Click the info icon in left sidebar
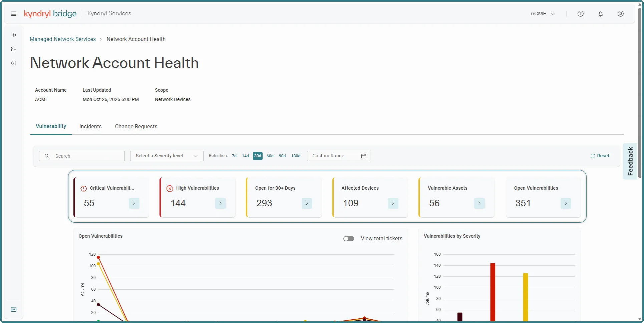This screenshot has width=644, height=323. [14, 63]
